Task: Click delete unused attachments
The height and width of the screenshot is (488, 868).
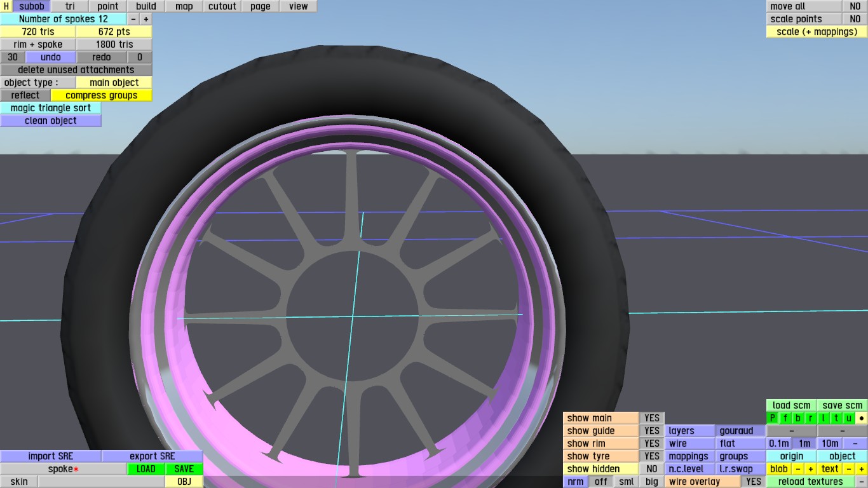Action: click(76, 70)
